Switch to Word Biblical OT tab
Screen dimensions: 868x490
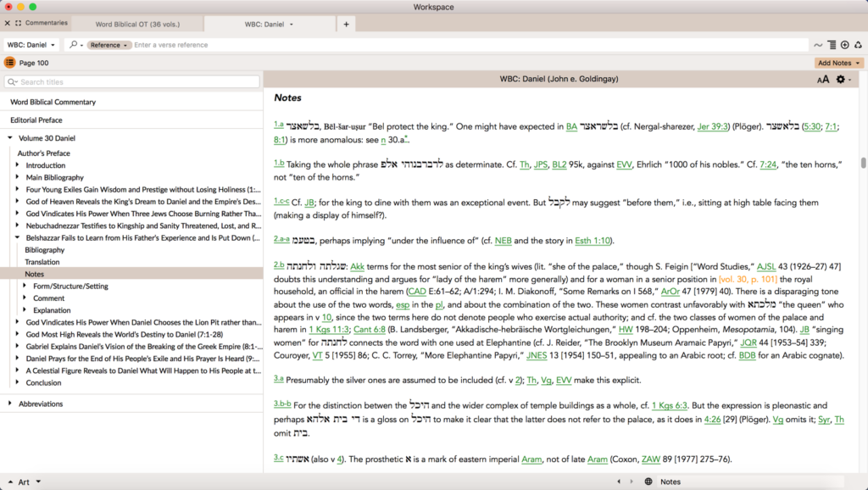click(x=137, y=25)
